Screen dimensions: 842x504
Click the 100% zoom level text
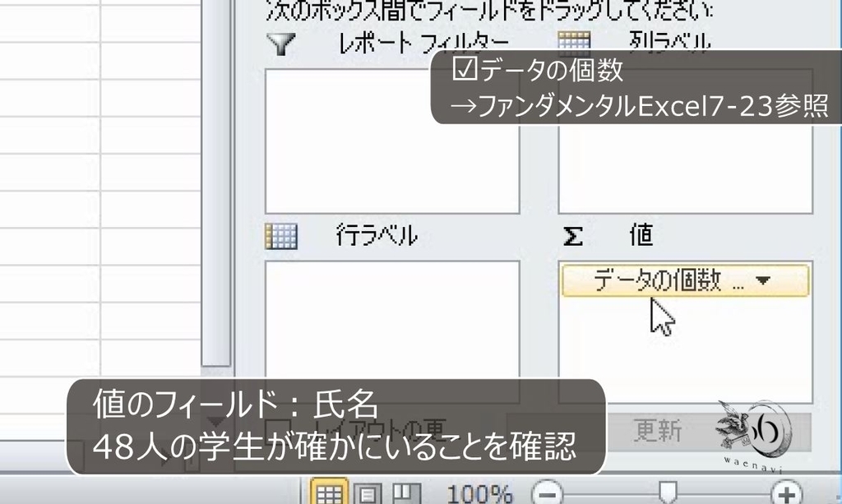(x=479, y=494)
